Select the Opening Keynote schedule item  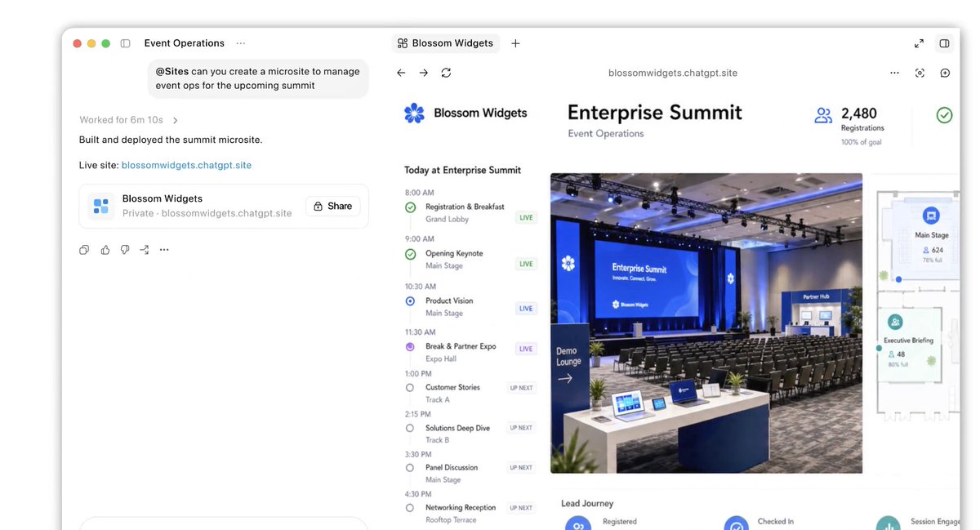pos(470,259)
